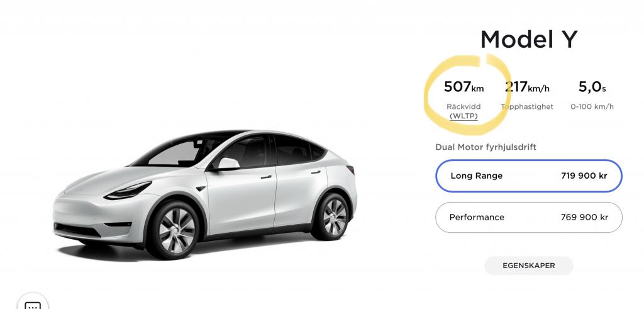This screenshot has width=644, height=309.
Task: Select the Performance option
Action: (x=528, y=217)
